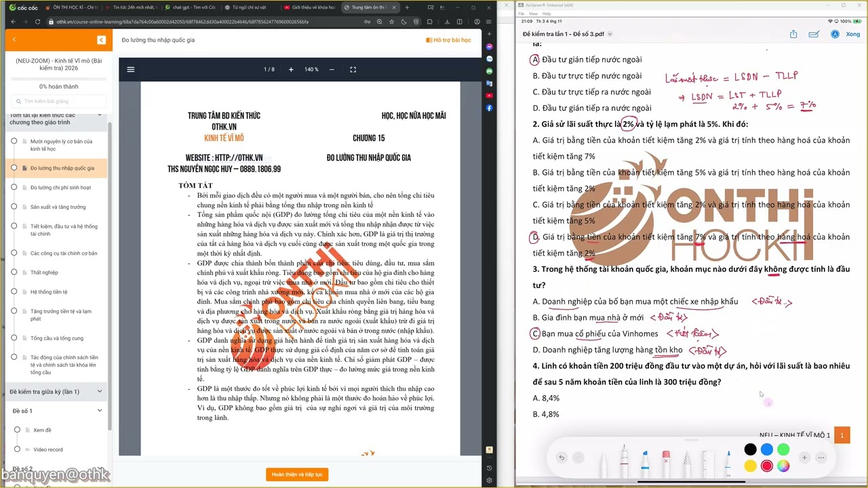Tap 'Xong' to finish markup
Viewport: 868px width, 488px height.
click(x=852, y=34)
